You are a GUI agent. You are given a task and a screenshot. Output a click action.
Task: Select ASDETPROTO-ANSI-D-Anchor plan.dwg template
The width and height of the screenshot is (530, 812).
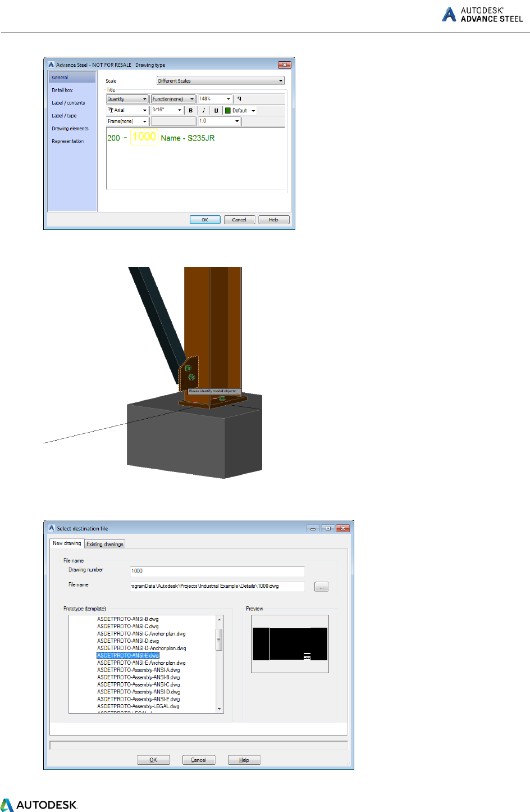pos(141,648)
